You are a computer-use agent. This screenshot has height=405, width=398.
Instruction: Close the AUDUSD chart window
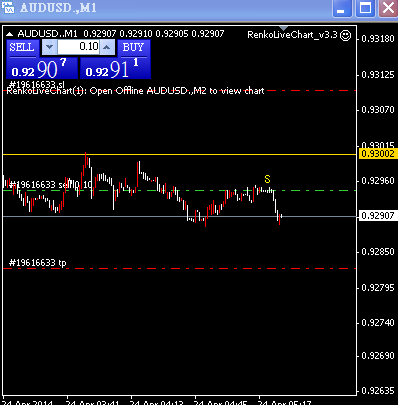[x=388, y=8]
